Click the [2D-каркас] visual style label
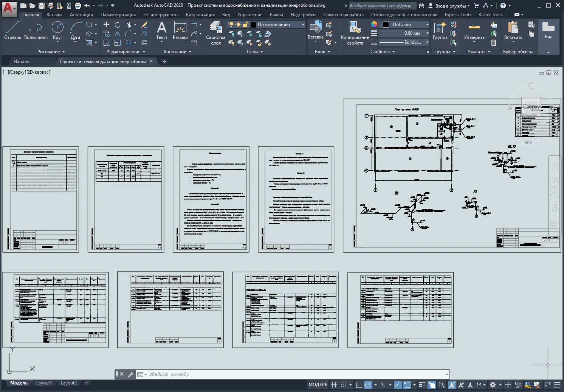This screenshot has width=564, height=392. (38, 72)
